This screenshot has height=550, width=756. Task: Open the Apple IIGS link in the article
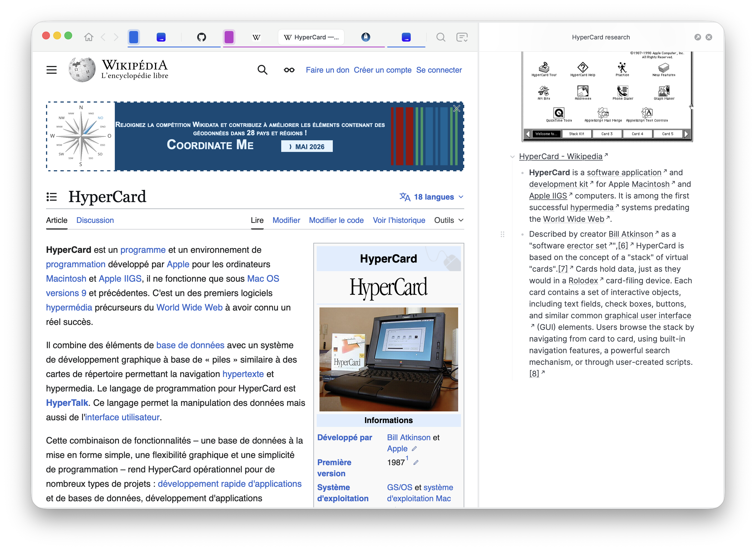click(x=120, y=279)
